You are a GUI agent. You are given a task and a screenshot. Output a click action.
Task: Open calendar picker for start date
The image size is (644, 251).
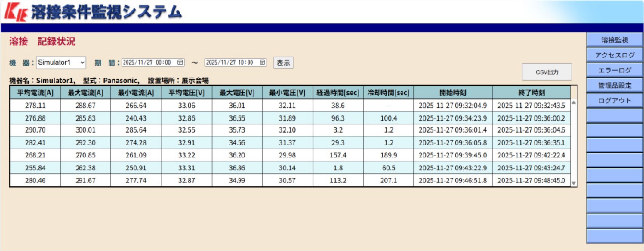(180, 62)
